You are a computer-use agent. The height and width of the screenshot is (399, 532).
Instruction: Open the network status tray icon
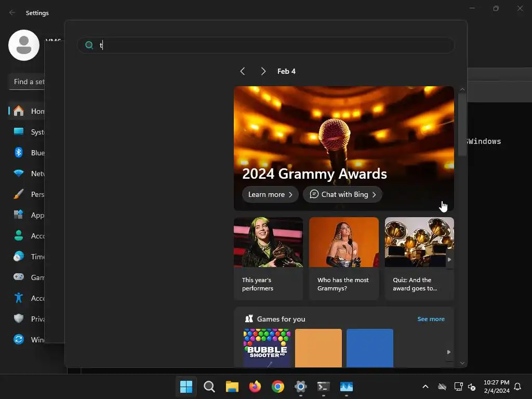pyautogui.click(x=458, y=387)
